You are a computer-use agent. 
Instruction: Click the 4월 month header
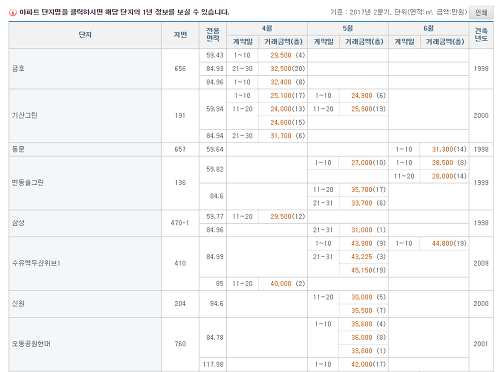tap(267, 29)
